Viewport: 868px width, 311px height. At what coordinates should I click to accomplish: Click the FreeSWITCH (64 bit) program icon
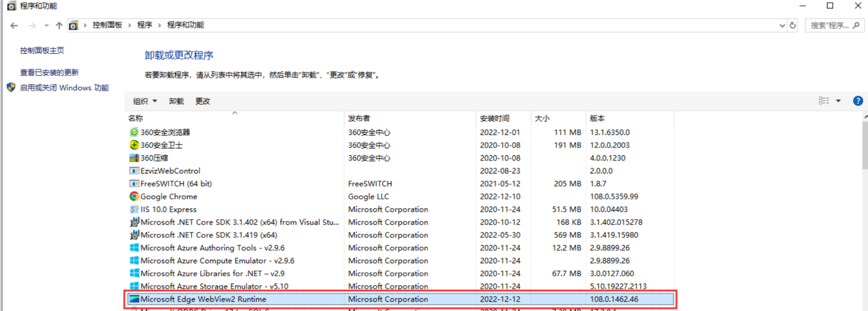[x=134, y=184]
